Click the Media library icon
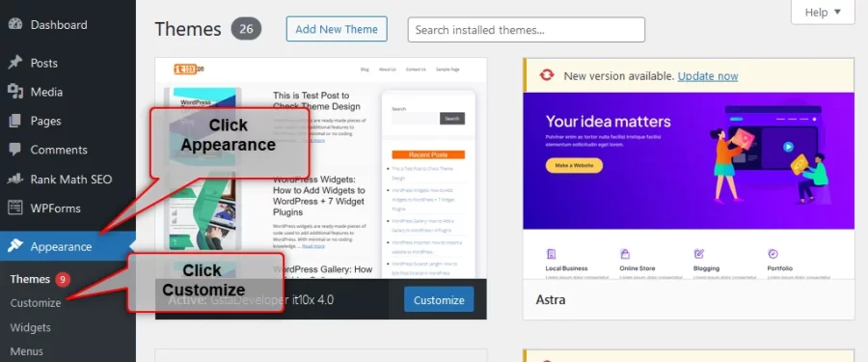This screenshot has height=362, width=868. point(14,92)
